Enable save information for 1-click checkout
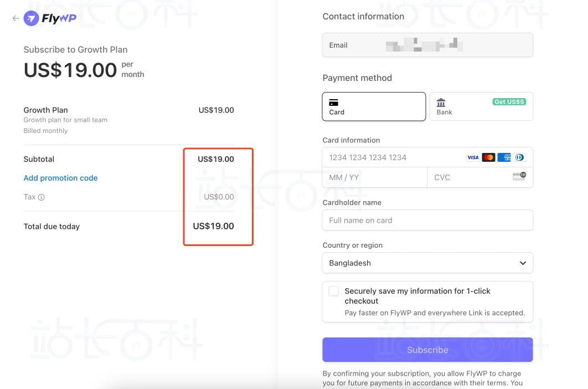588x389 pixels. [333, 291]
